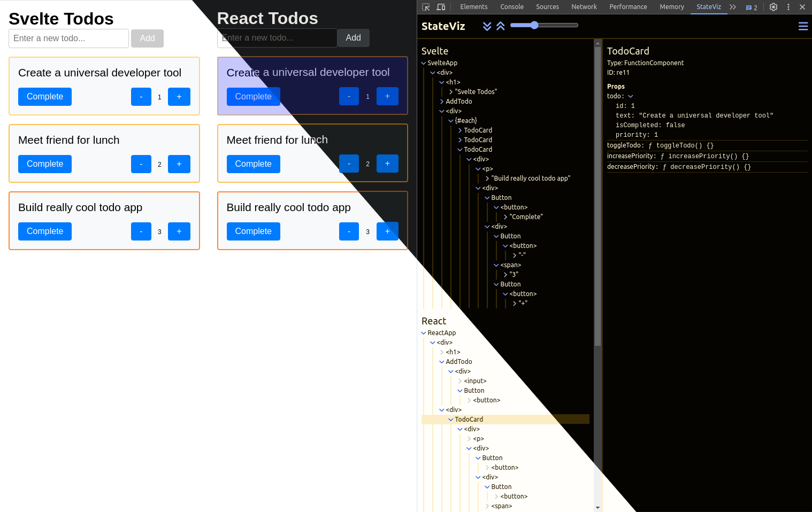
Task: Close the DevTools panel
Action: coord(802,7)
